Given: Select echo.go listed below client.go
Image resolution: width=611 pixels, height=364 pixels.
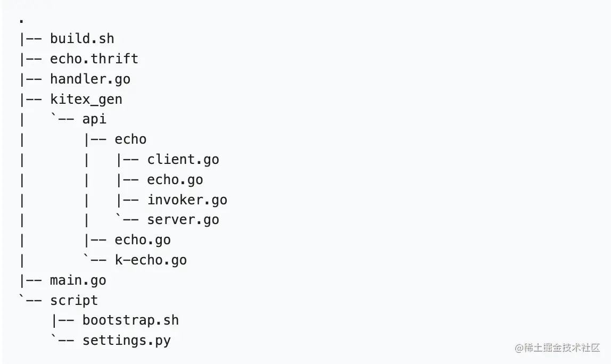Looking at the screenshot, I should point(175,179).
